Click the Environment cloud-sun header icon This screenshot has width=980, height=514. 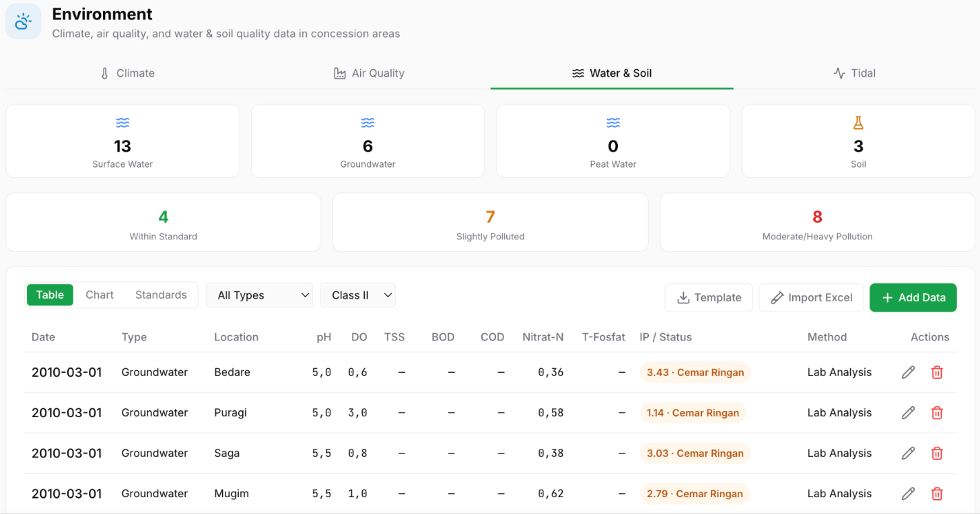coord(24,22)
